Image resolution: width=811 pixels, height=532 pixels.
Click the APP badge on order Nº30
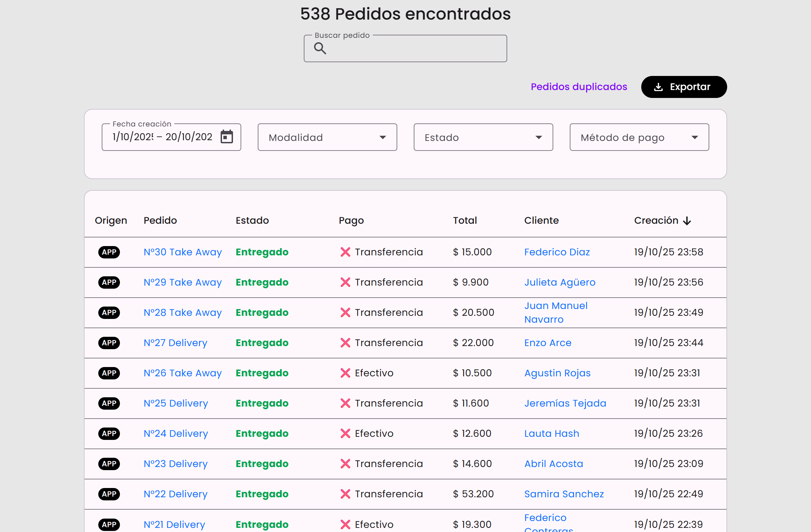click(x=109, y=252)
